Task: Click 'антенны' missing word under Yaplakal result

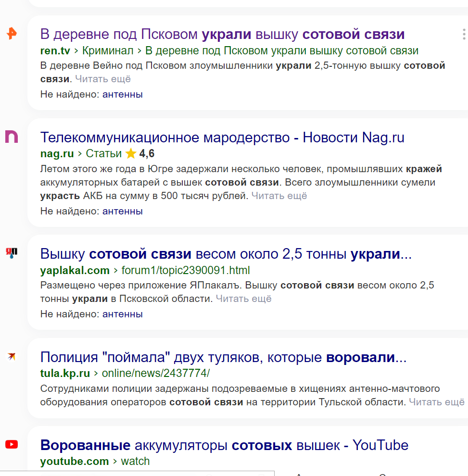Action: tap(122, 314)
